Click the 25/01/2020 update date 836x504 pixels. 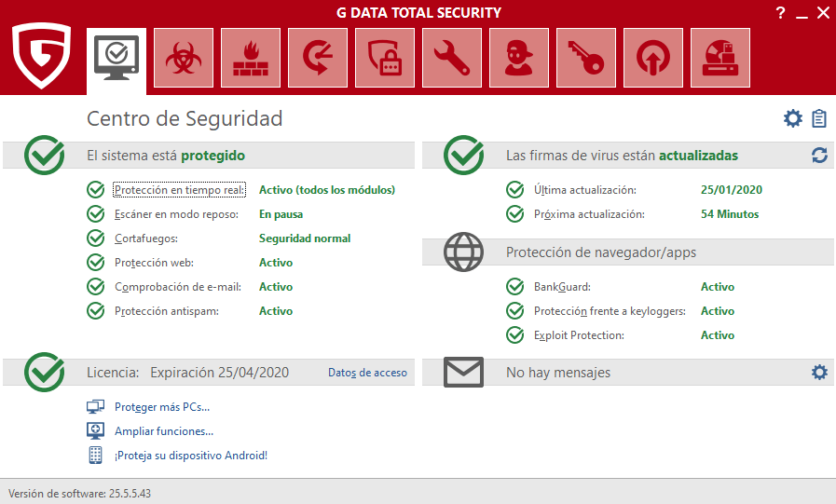click(732, 190)
